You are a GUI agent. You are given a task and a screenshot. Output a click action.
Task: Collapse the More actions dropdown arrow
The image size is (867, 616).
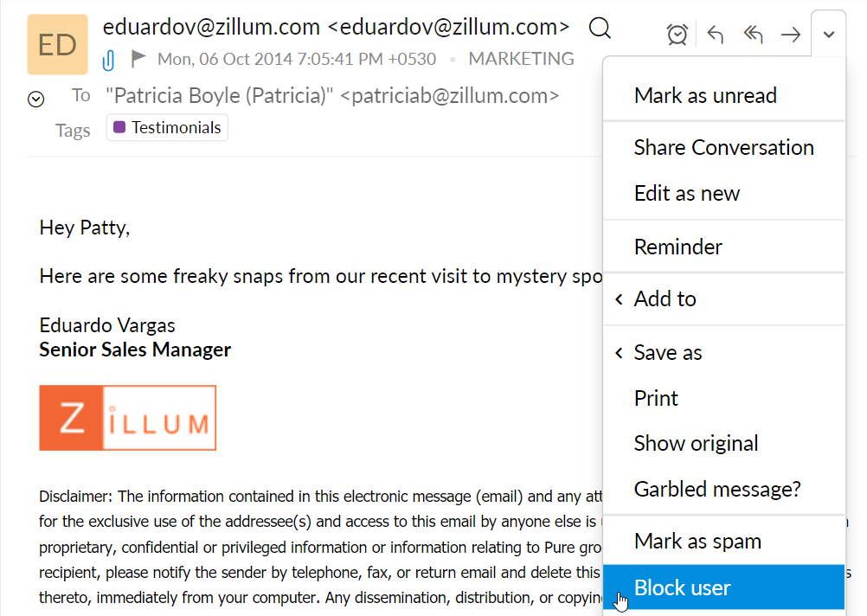coord(828,35)
